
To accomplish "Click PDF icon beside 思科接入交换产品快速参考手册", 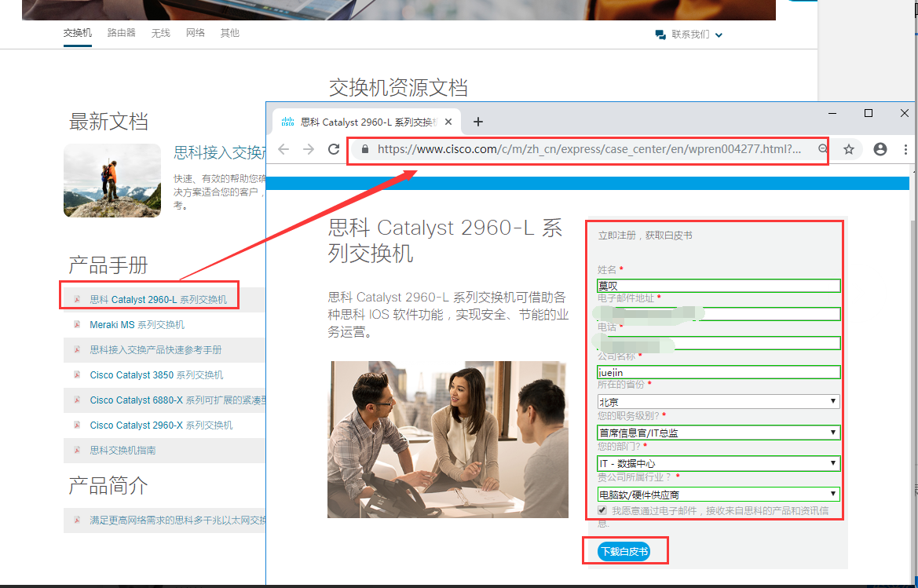I will click(77, 349).
